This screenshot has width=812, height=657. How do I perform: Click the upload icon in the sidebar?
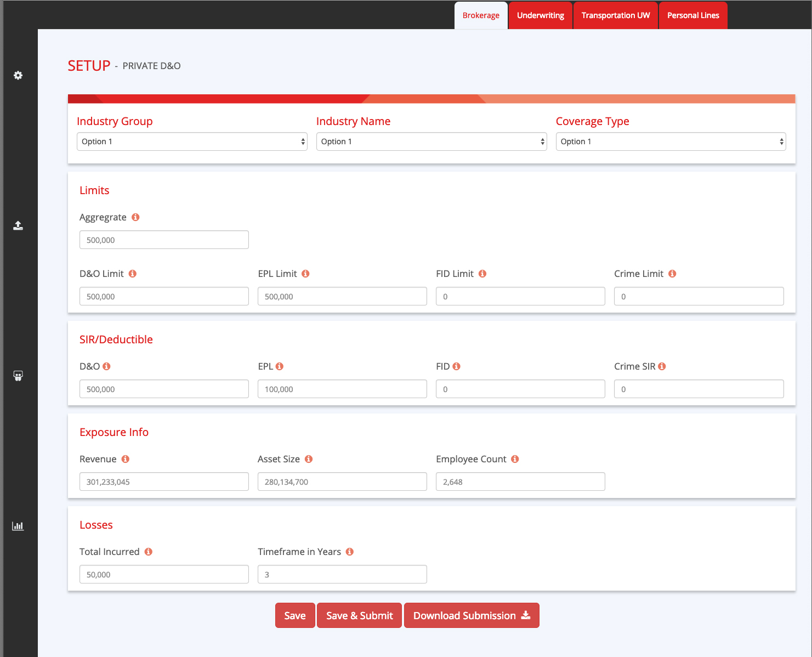(18, 225)
